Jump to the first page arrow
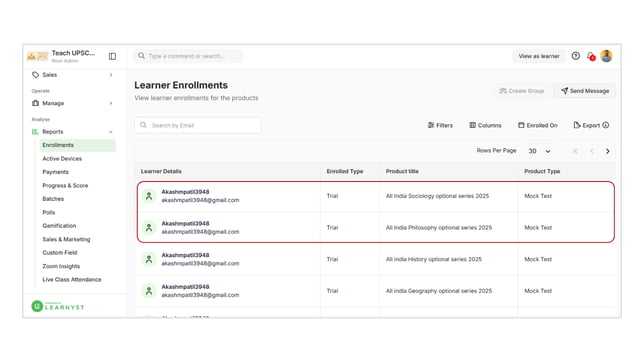This screenshot has height=362, width=644. 575,151
